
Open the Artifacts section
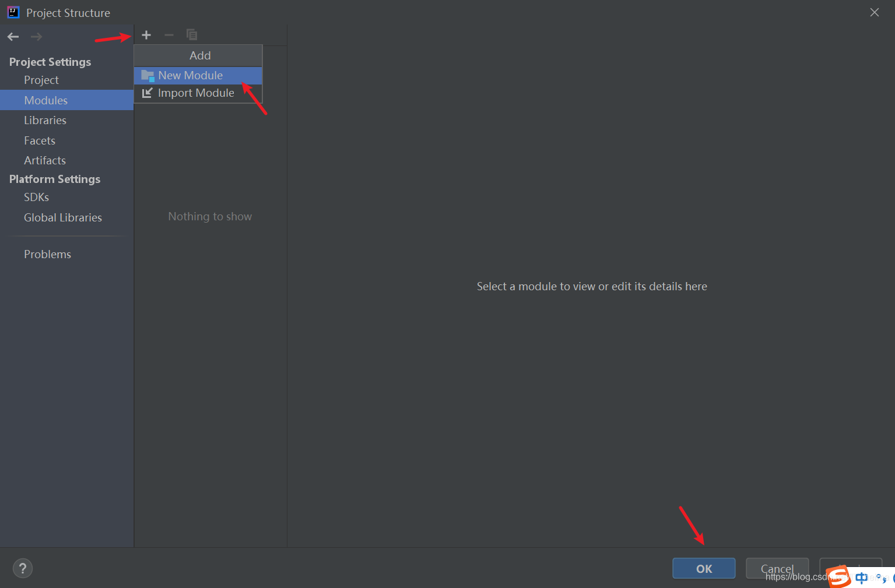point(45,160)
